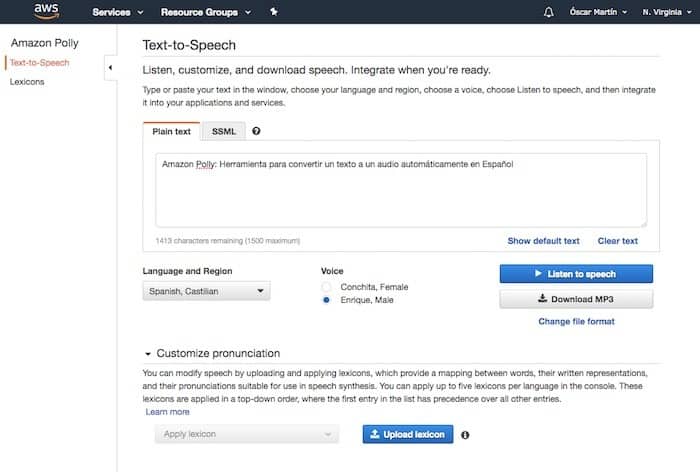Viewport: 700px width, 472px height.
Task: Click into the text input area
Action: coord(401,190)
